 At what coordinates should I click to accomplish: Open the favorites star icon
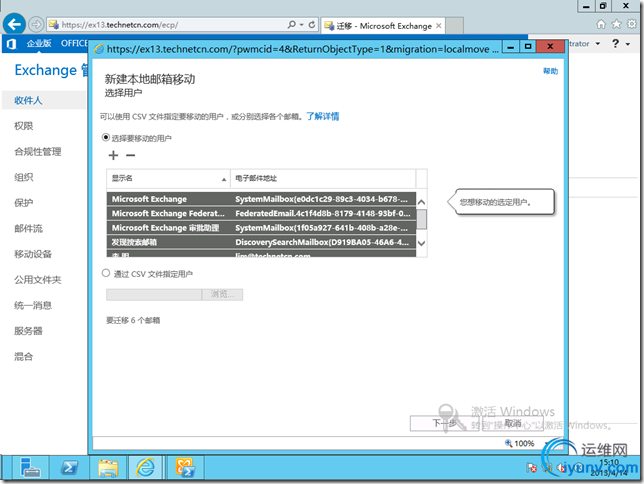click(x=616, y=24)
